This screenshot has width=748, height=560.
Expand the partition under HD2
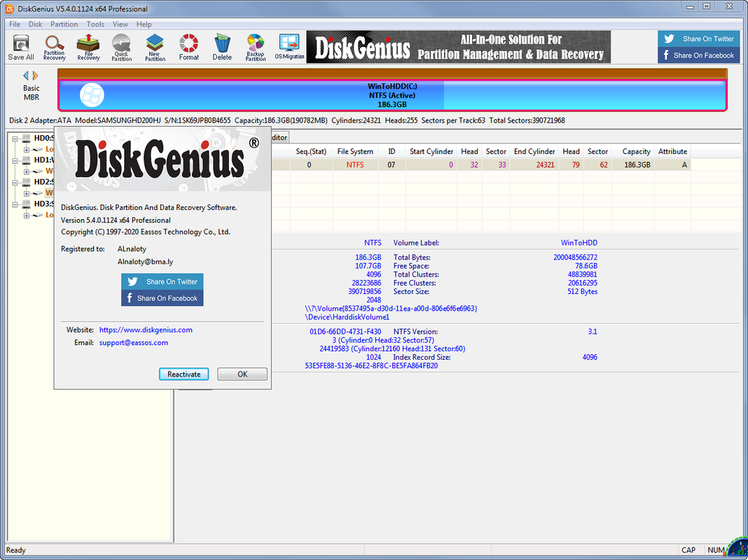tap(27, 193)
